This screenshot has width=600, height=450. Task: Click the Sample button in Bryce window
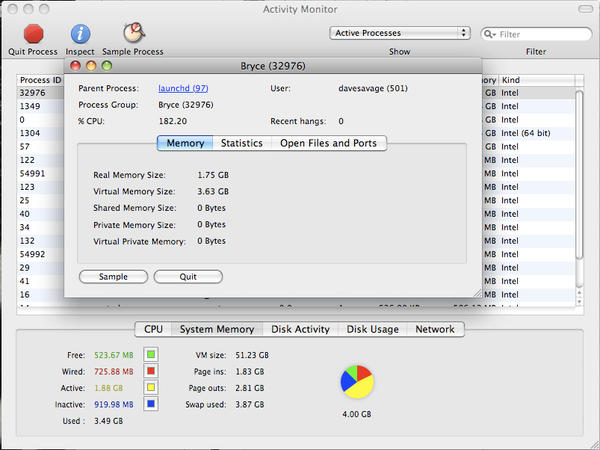tap(113, 277)
